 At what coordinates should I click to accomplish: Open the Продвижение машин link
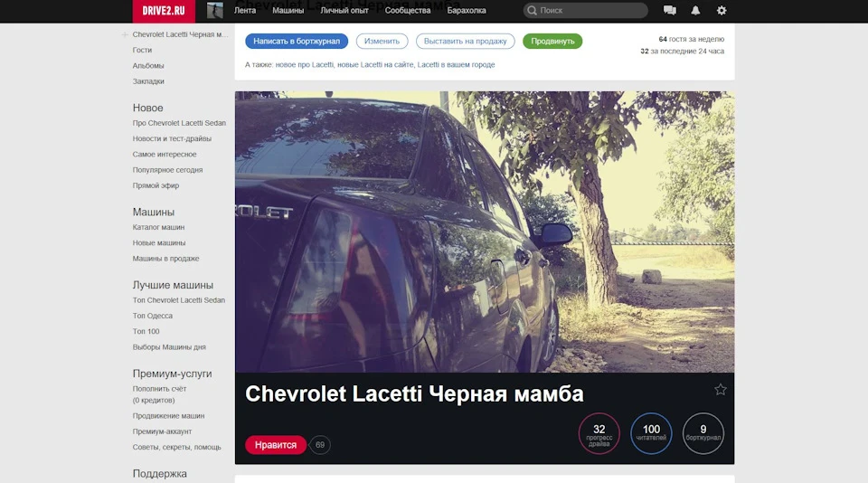pyautogui.click(x=168, y=415)
